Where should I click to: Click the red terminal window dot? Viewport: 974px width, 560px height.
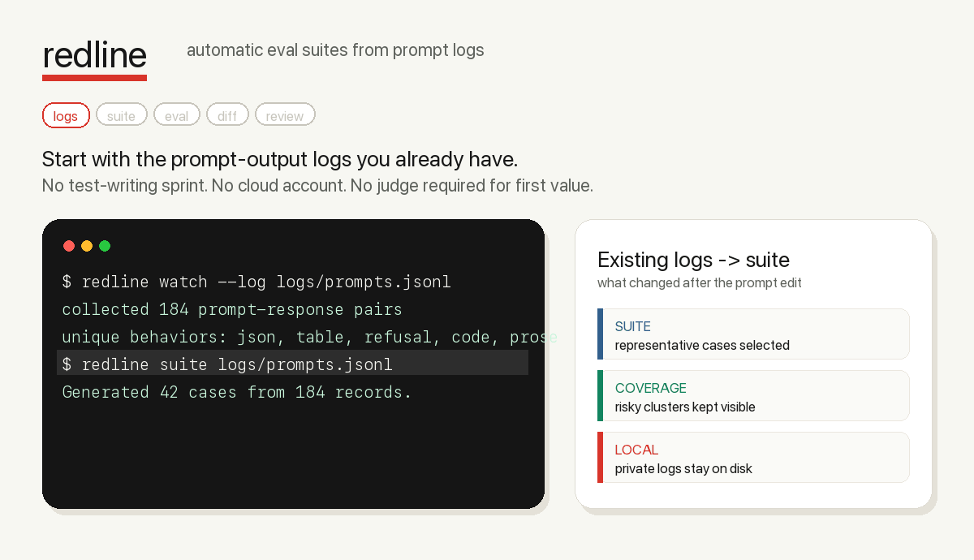pyautogui.click(x=69, y=246)
